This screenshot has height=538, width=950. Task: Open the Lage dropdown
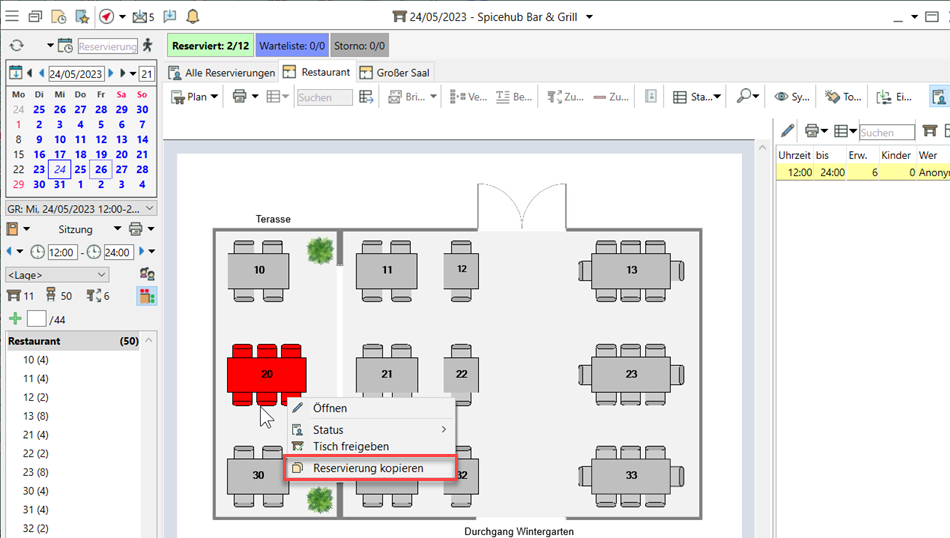pyautogui.click(x=56, y=275)
